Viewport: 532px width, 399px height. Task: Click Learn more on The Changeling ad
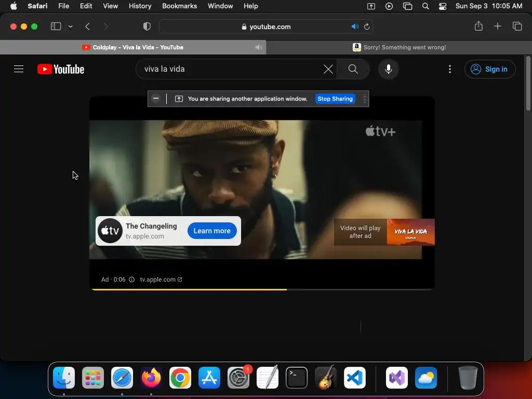[212, 231]
